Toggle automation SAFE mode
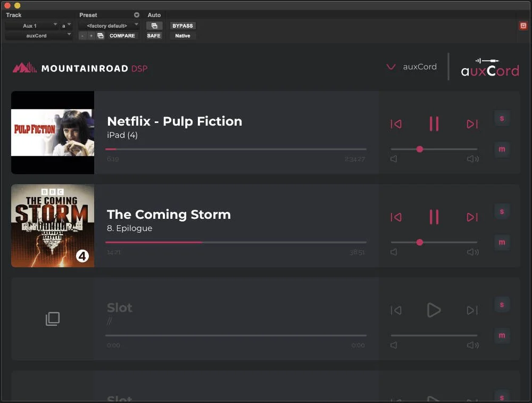 coord(154,36)
